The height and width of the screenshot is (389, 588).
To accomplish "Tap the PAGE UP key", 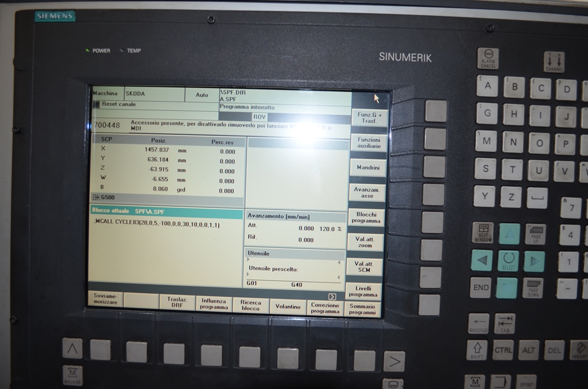I will (x=536, y=234).
